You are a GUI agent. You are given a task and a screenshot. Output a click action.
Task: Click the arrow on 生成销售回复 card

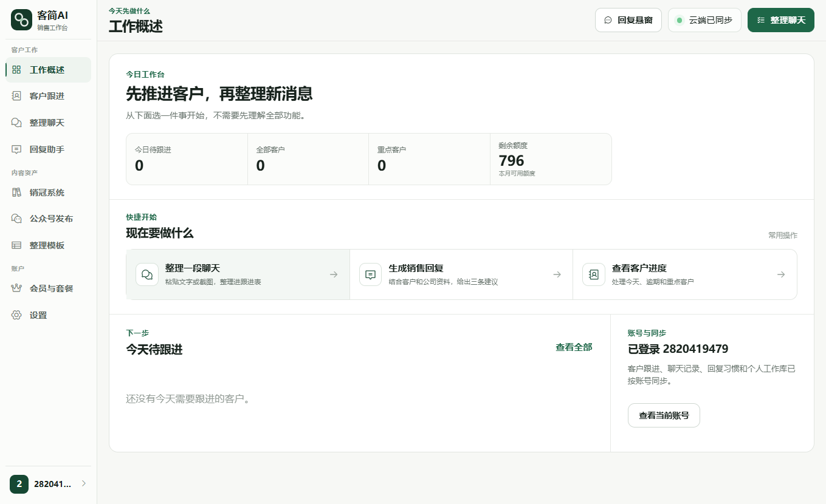pos(557,274)
